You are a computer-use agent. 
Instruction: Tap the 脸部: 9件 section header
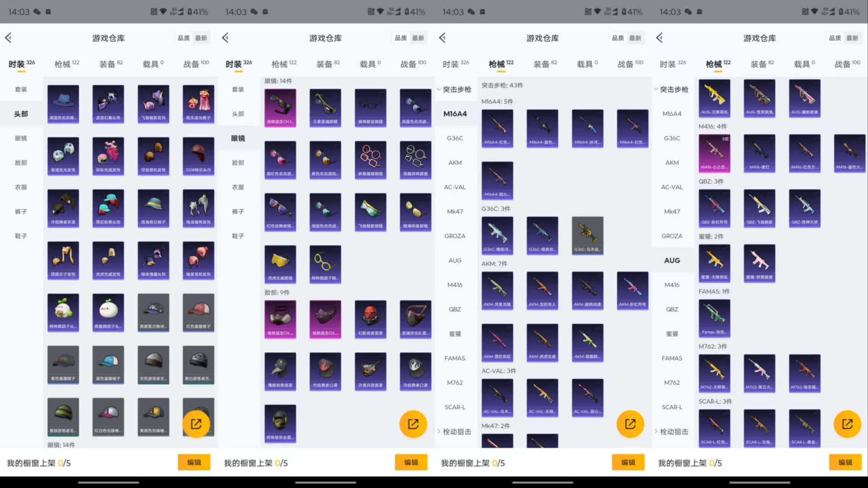[277, 292]
